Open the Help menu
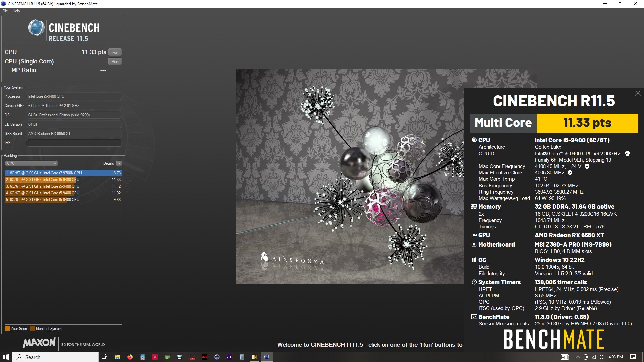The image size is (644, 362). click(16, 11)
